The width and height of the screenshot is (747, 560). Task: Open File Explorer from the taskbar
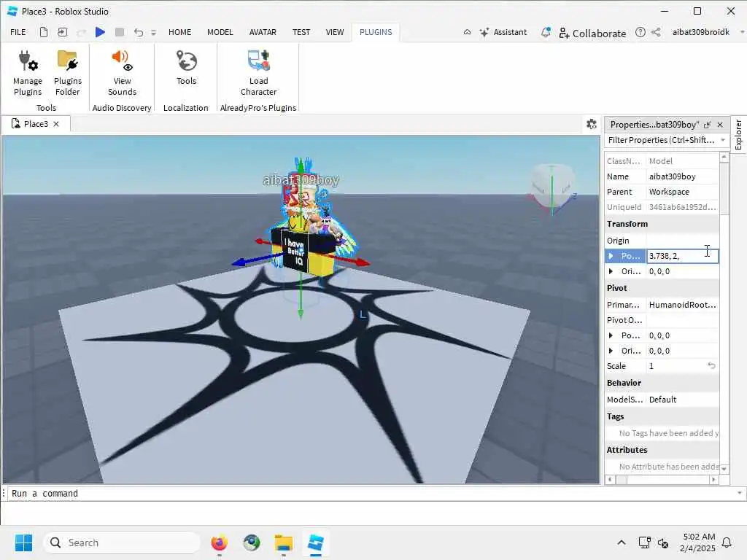[x=284, y=542]
